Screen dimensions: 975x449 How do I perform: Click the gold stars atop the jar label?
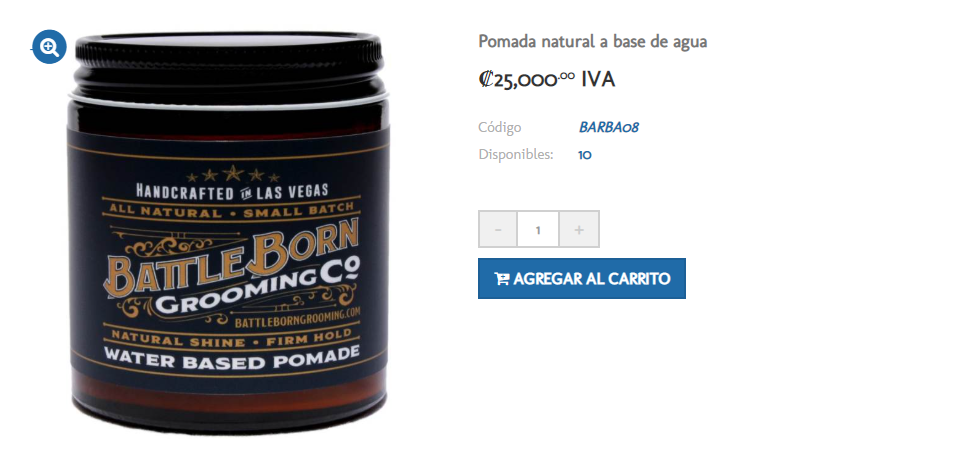[x=233, y=175]
